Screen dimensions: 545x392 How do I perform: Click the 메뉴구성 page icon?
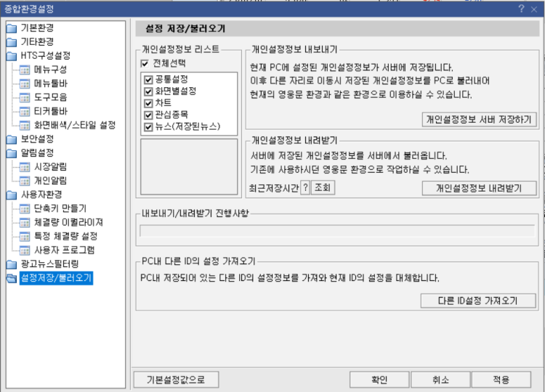point(25,70)
